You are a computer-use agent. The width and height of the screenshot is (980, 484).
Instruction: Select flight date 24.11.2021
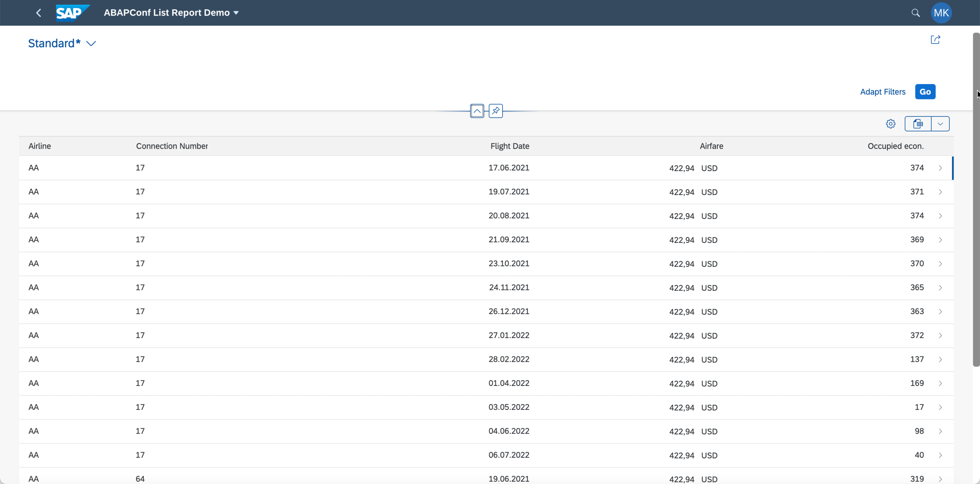pos(509,288)
